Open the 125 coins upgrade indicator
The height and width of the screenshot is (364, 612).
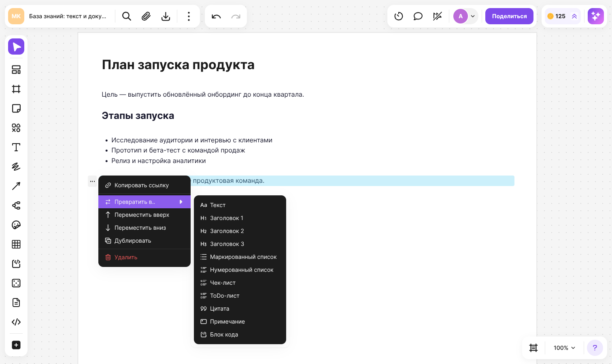563,16
